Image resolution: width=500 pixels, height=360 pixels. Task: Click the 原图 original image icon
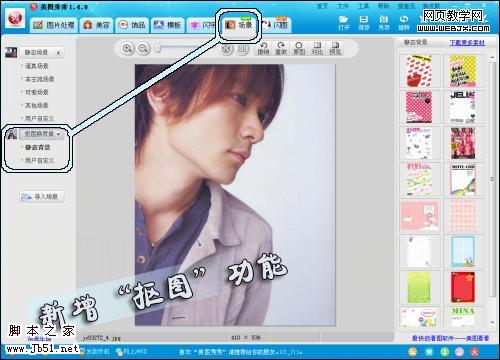click(x=299, y=49)
